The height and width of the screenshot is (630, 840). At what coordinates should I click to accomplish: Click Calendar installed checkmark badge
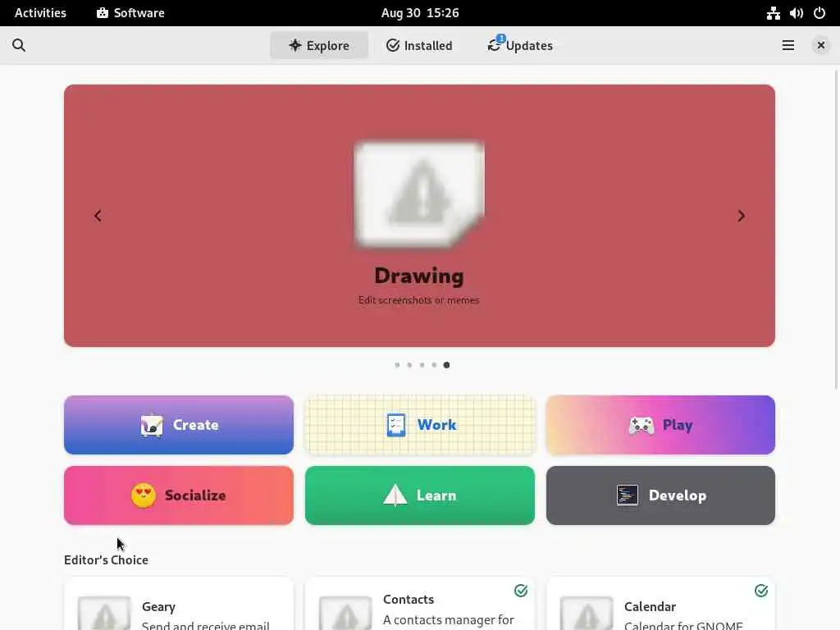point(761,591)
